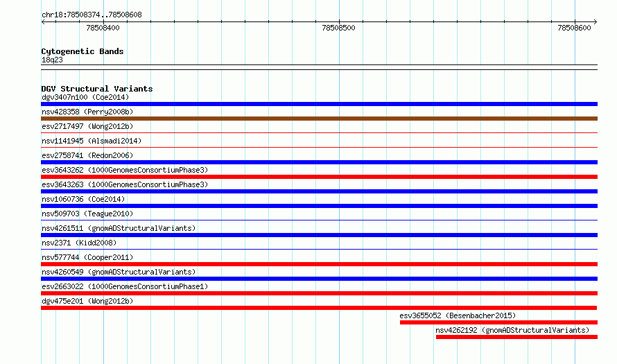Open esv2758741 (Redon2006) variant label
The image size is (617, 364).
pyautogui.click(x=87, y=155)
